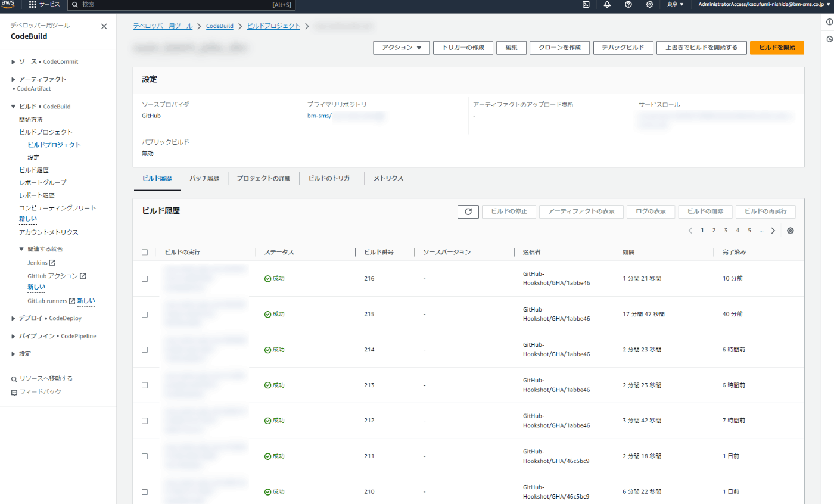Open the デベロッパー用ツール breadcrumb link
Viewport: 834px width, 504px height.
[x=163, y=26]
